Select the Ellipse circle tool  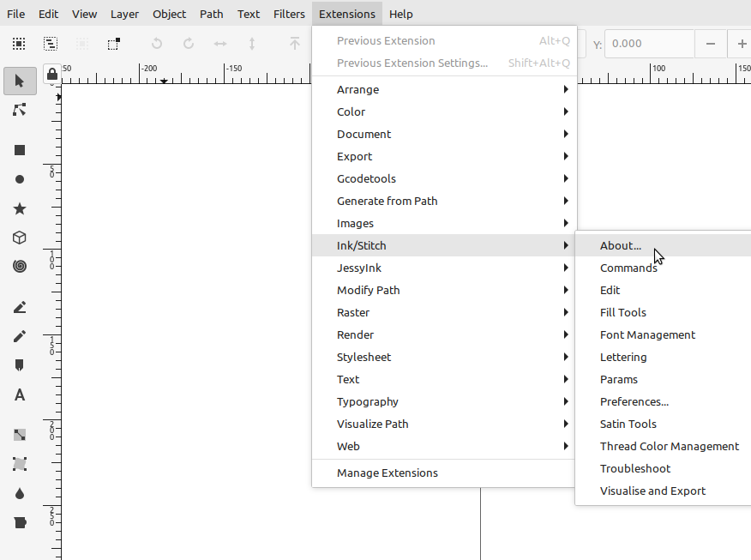pyautogui.click(x=19, y=179)
